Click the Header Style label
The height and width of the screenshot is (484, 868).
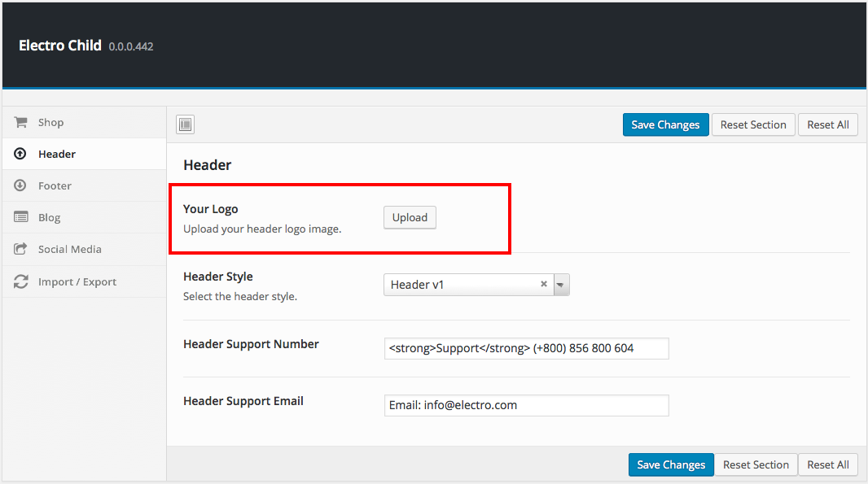pos(217,277)
